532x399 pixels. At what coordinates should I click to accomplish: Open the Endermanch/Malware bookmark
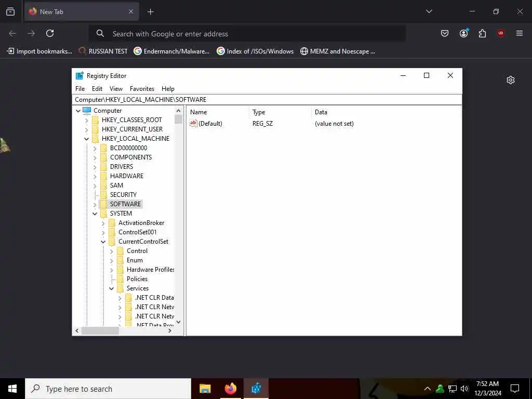tap(171, 51)
